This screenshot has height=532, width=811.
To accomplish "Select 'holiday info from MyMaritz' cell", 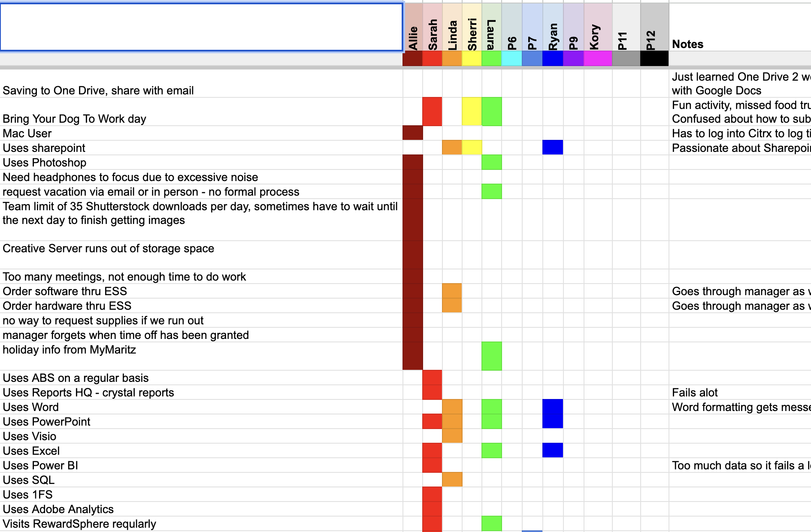I will (201, 357).
